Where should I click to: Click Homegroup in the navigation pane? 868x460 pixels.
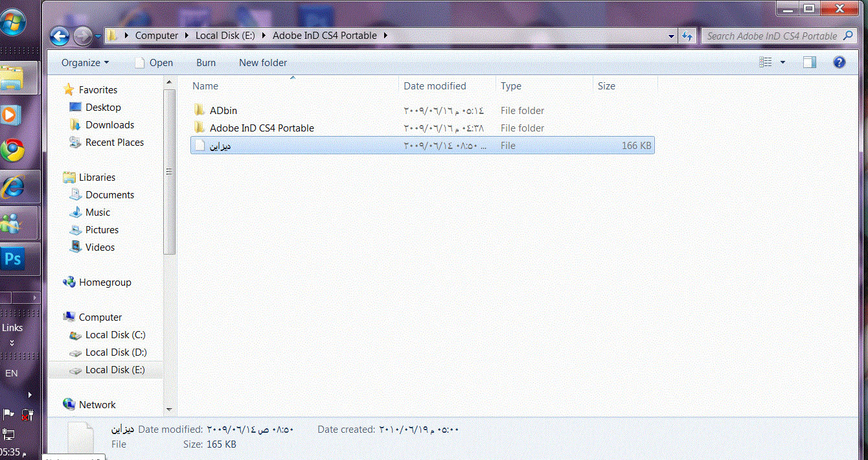[104, 282]
